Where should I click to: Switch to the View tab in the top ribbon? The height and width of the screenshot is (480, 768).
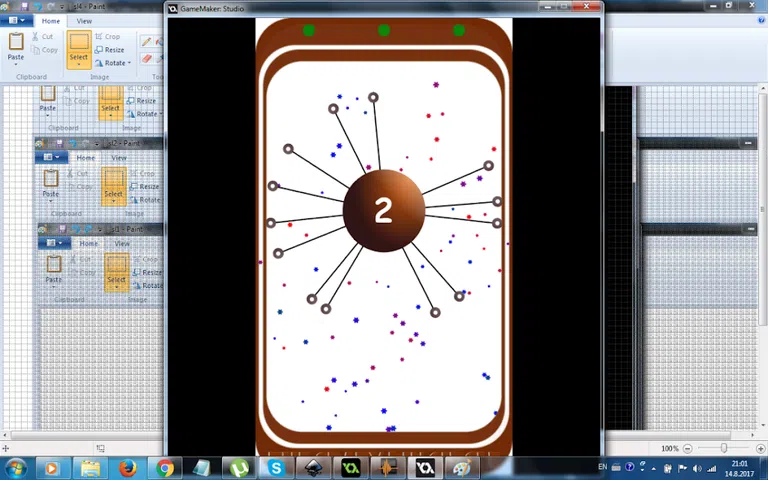tap(84, 21)
